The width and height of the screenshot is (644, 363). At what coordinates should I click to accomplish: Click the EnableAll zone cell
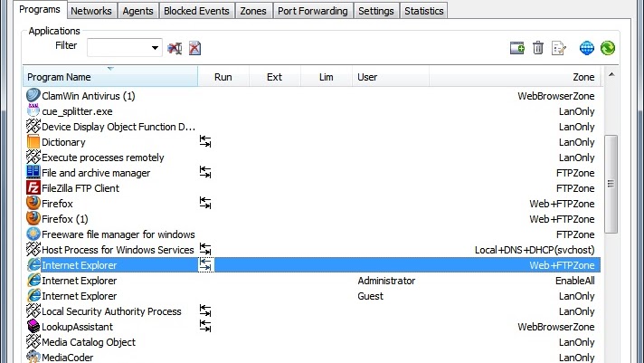[x=574, y=281]
